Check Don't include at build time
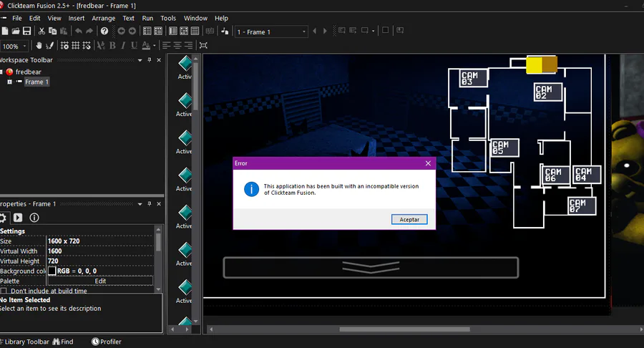 tap(4, 291)
